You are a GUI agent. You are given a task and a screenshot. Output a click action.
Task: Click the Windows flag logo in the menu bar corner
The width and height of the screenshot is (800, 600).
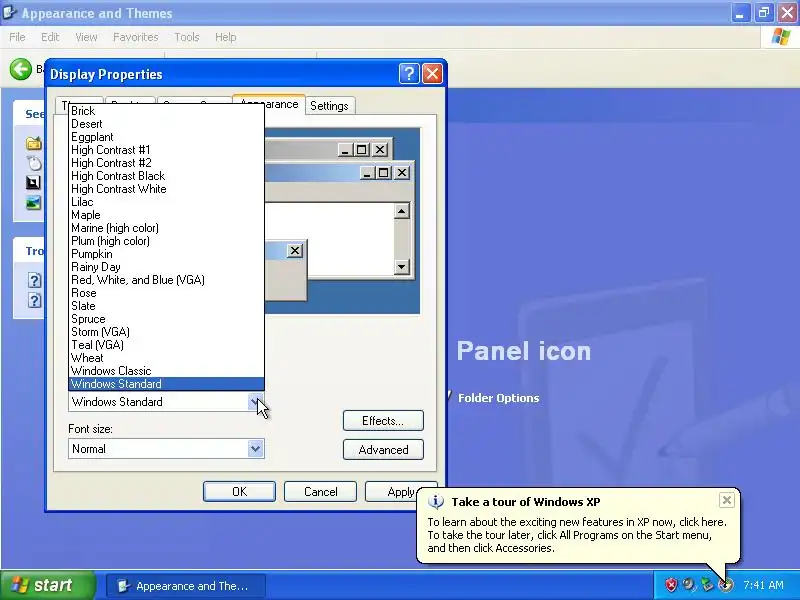click(x=781, y=37)
